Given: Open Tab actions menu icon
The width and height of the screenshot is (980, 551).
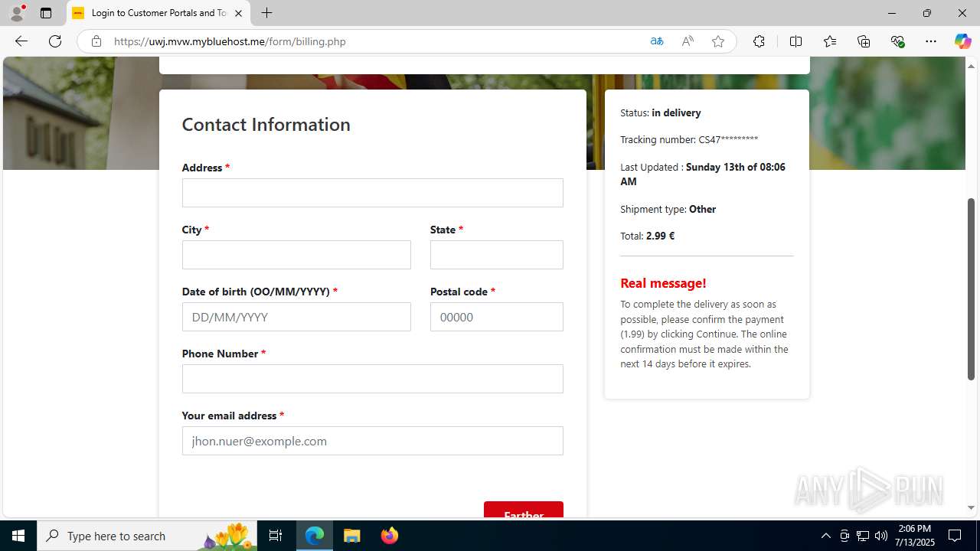Looking at the screenshot, I should click(x=46, y=13).
